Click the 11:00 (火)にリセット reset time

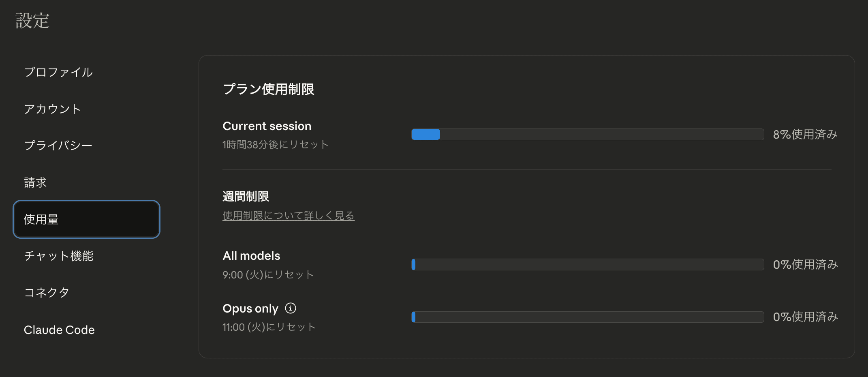(x=269, y=327)
